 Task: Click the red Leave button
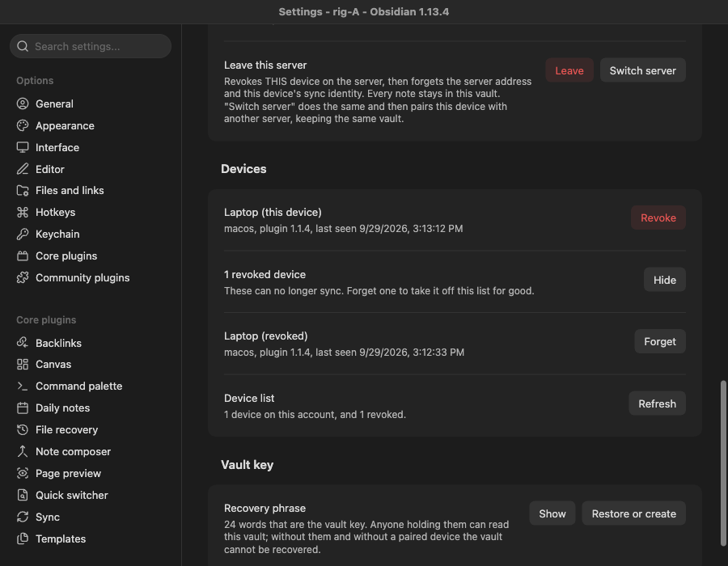pos(569,70)
